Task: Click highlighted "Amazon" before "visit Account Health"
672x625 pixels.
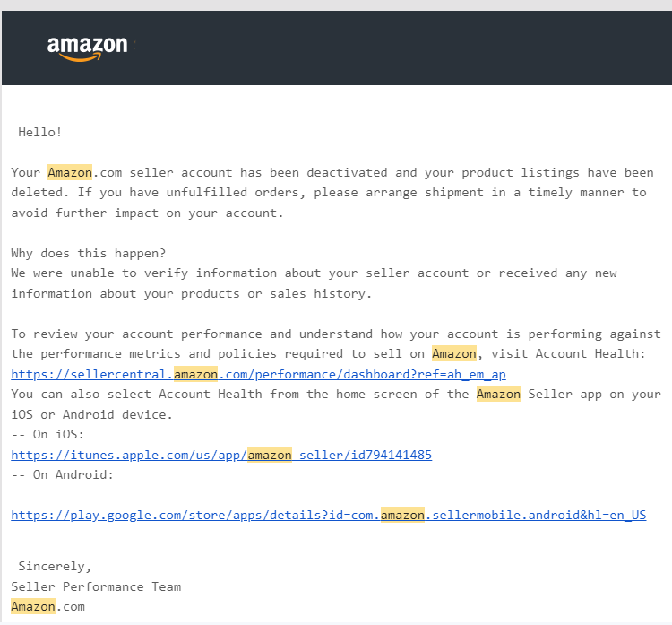Action: click(x=454, y=353)
